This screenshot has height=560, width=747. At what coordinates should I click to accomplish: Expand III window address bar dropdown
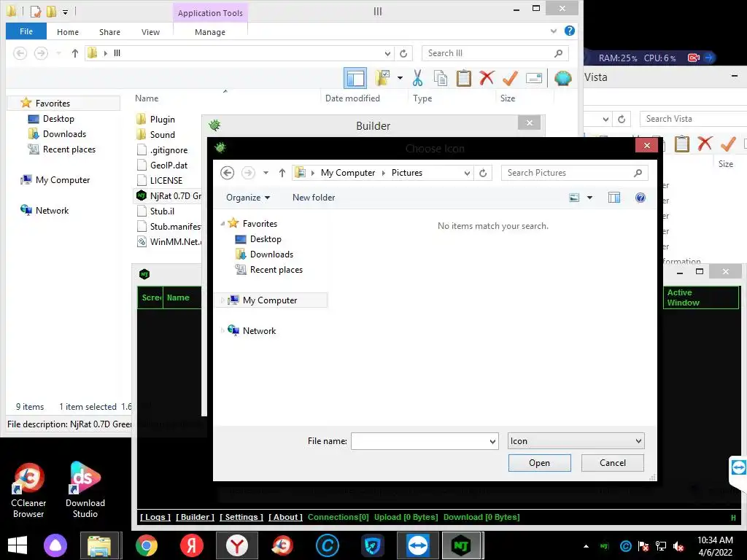pos(387,53)
